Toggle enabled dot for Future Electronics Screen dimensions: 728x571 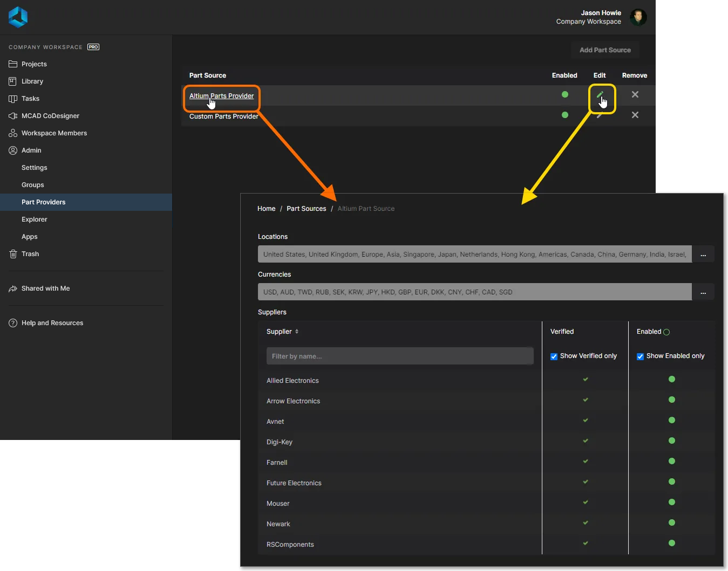[x=672, y=481]
